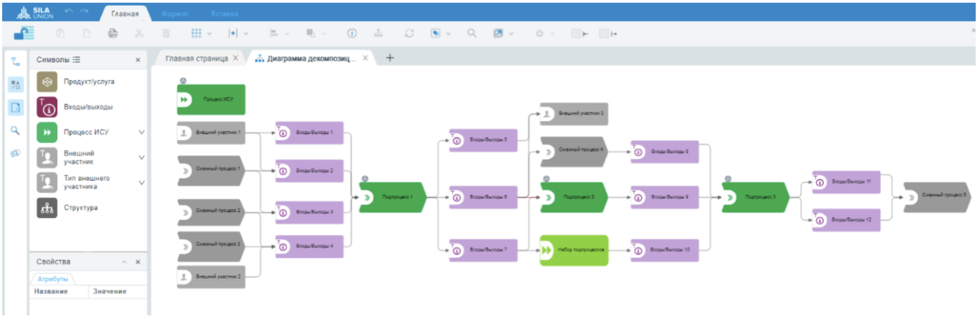980x324 pixels.
Task: Open the Атрибуты tab in the properties panel
Action: [53, 279]
